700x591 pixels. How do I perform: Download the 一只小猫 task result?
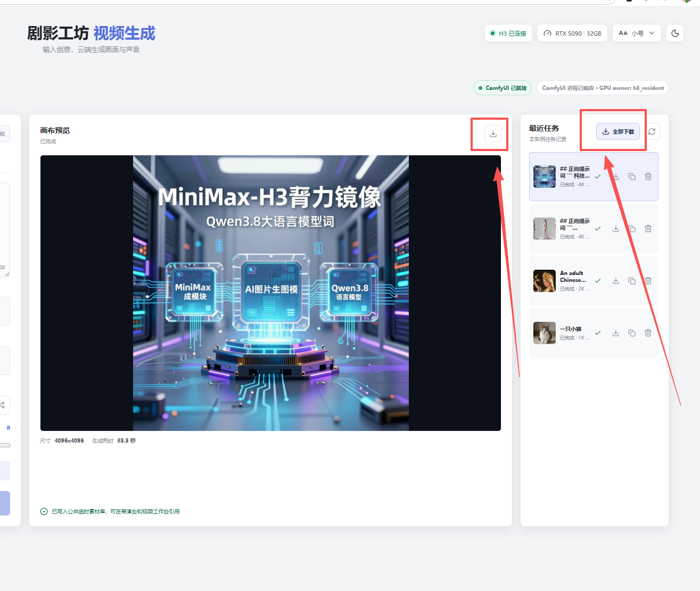click(x=616, y=333)
